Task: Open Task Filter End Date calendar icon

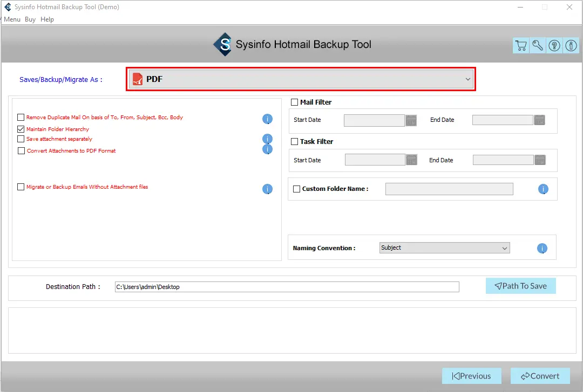Action: 540,160
